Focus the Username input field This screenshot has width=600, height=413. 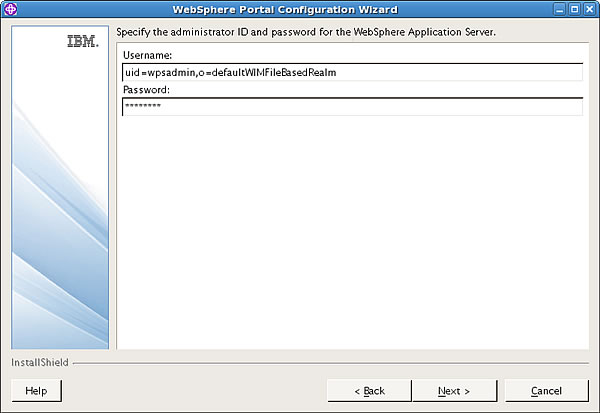click(x=352, y=72)
